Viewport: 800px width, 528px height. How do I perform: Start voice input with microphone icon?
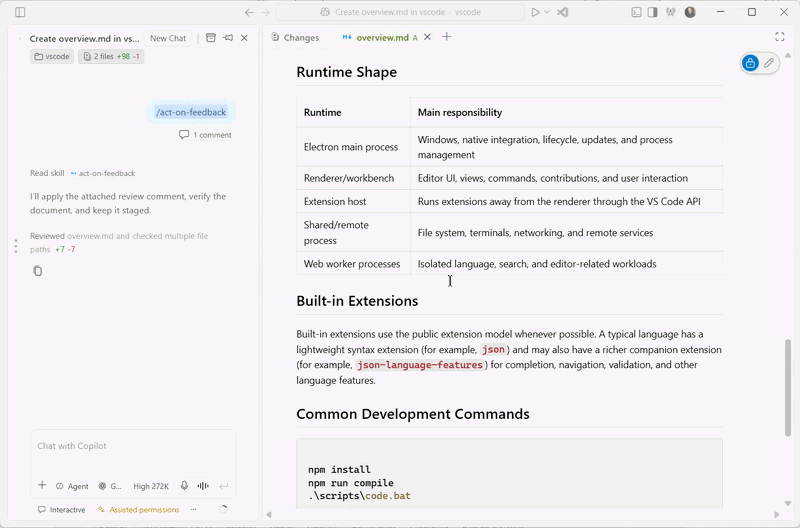(x=184, y=486)
